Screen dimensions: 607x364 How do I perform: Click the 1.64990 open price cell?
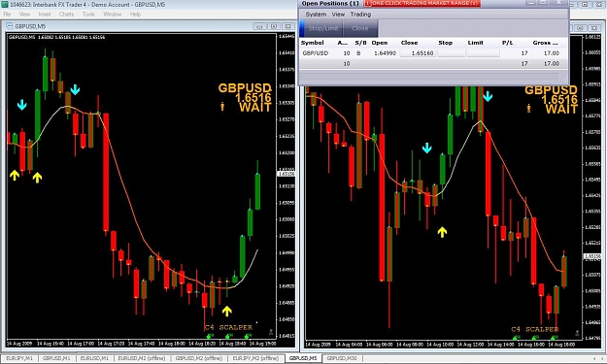pos(385,53)
